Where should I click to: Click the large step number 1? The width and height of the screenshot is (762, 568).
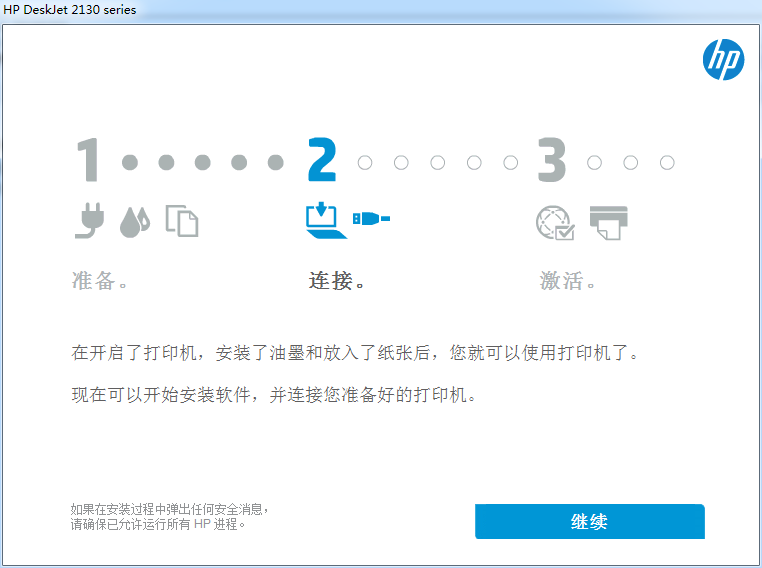click(x=88, y=160)
